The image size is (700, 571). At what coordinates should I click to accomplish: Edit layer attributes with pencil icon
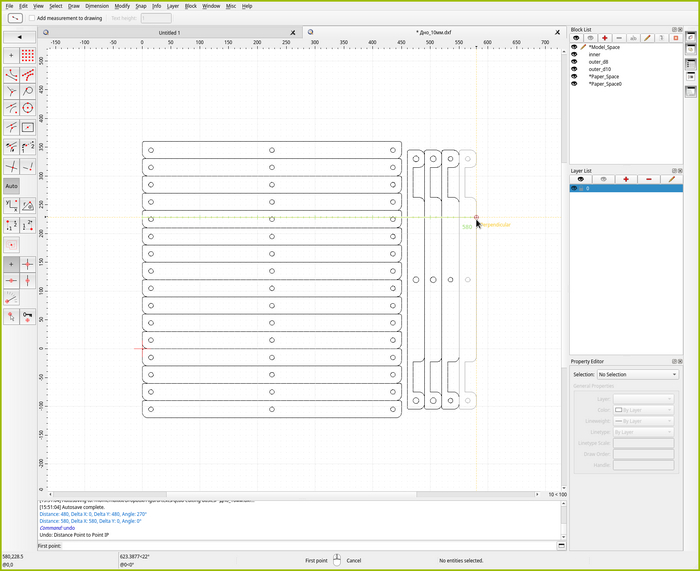[671, 179]
